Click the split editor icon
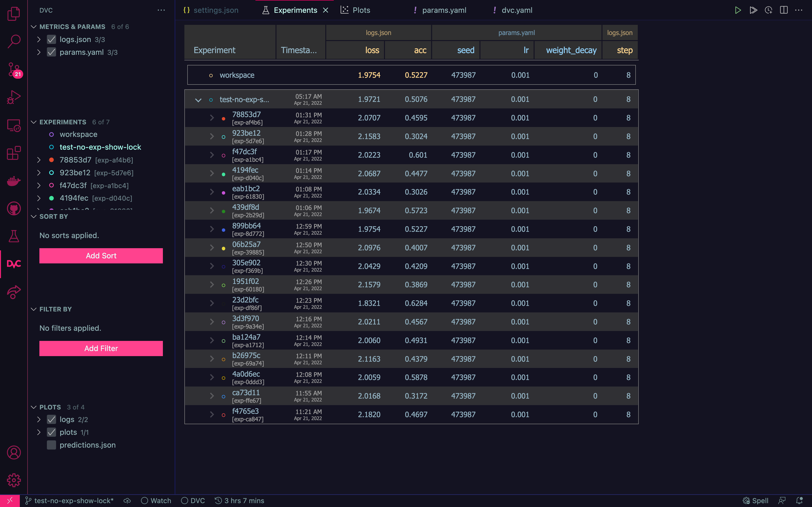The height and width of the screenshot is (507, 812). (783, 10)
